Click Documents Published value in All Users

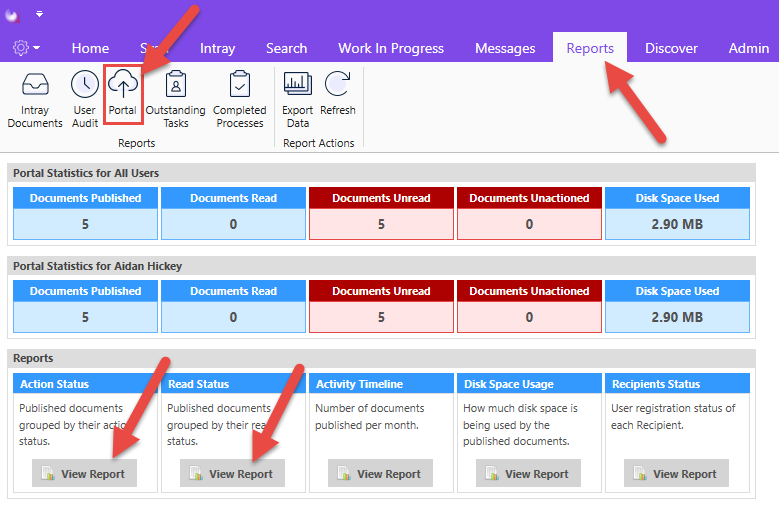(85, 224)
